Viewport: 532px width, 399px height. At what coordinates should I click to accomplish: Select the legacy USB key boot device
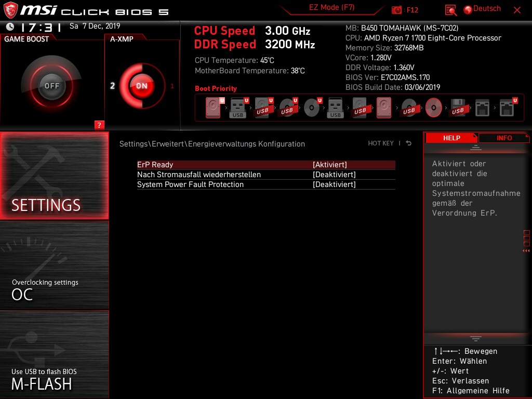[x=335, y=108]
